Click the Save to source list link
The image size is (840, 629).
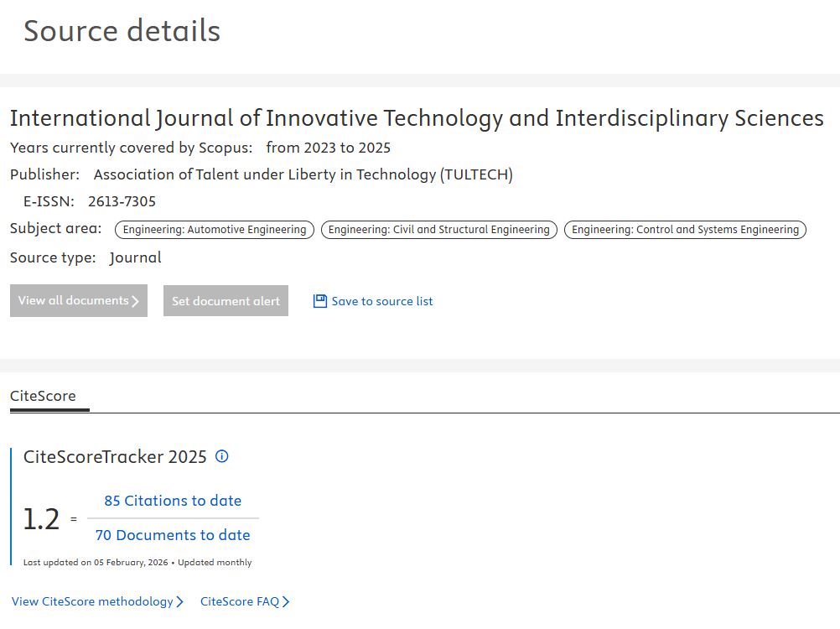(382, 301)
